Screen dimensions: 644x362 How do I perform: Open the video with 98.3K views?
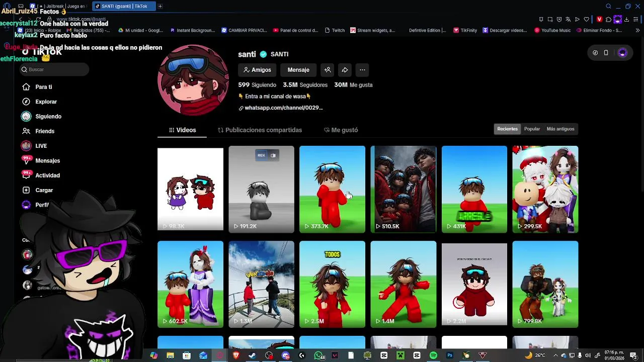pyautogui.click(x=190, y=189)
